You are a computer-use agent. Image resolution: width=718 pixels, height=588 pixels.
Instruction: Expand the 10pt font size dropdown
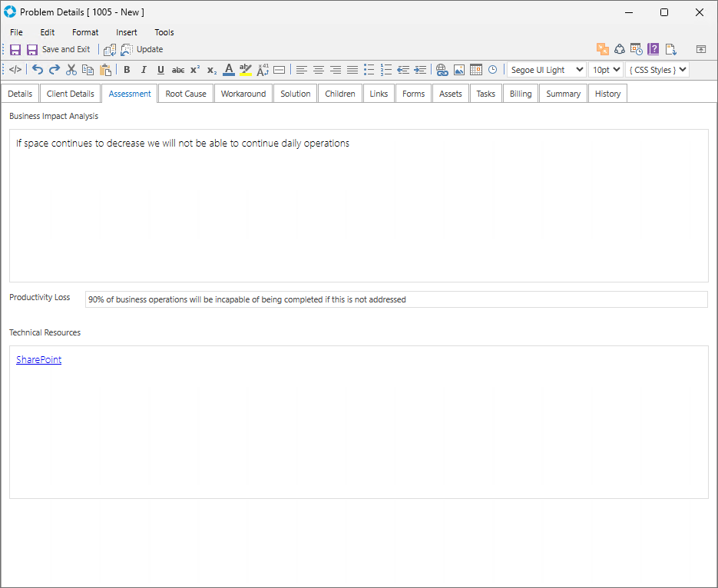point(605,70)
